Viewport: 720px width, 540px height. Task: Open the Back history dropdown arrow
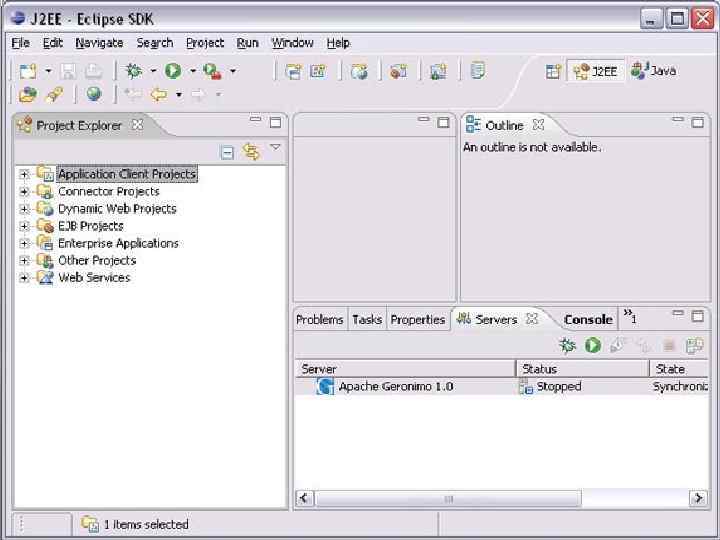pos(179,95)
